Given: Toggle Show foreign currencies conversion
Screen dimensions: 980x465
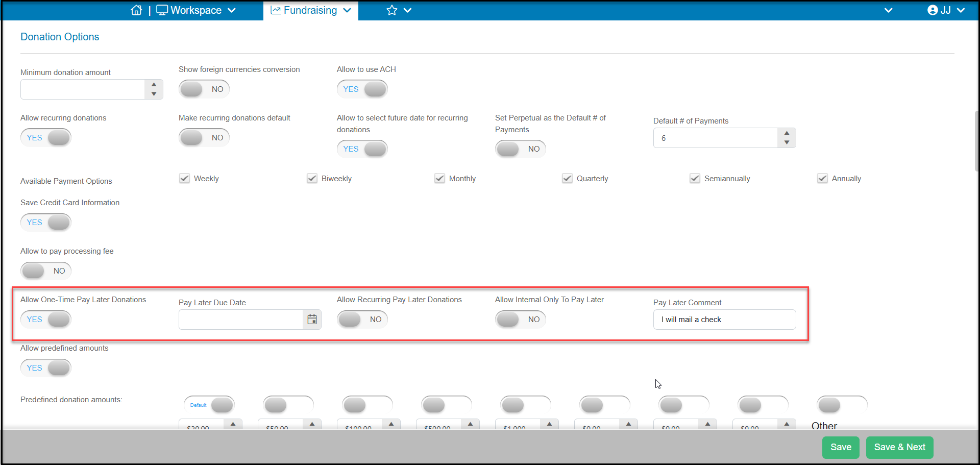Looking at the screenshot, I should coord(204,89).
